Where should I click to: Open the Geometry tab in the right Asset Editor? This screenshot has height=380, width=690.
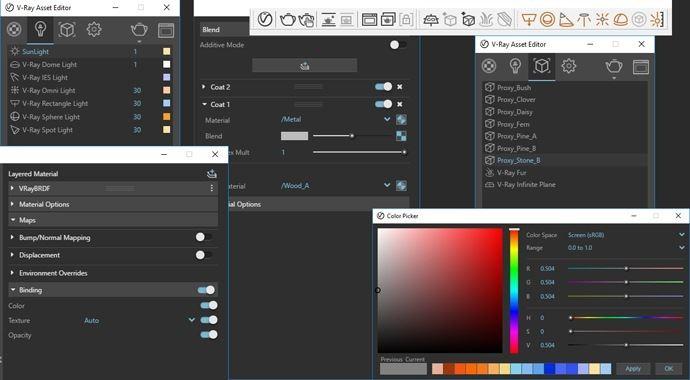point(542,66)
